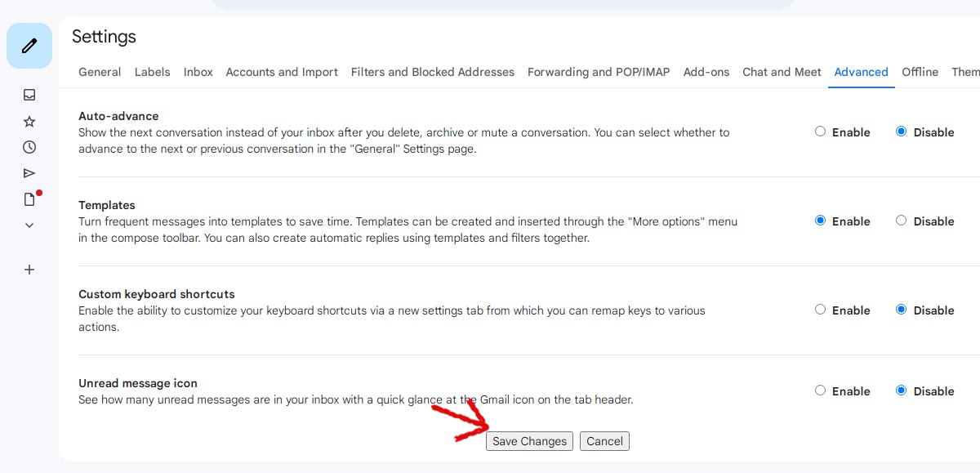Click the Templates section title
This screenshot has width=980, height=473.
[x=107, y=205]
